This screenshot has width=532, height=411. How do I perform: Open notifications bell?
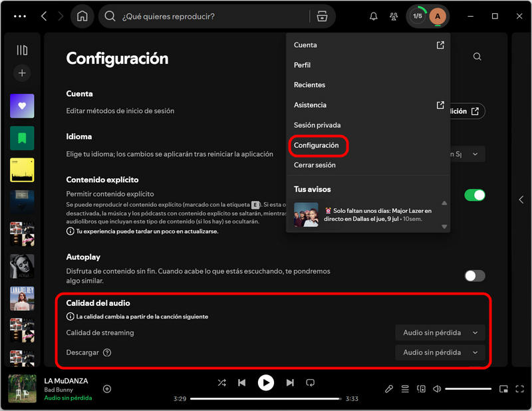click(374, 16)
